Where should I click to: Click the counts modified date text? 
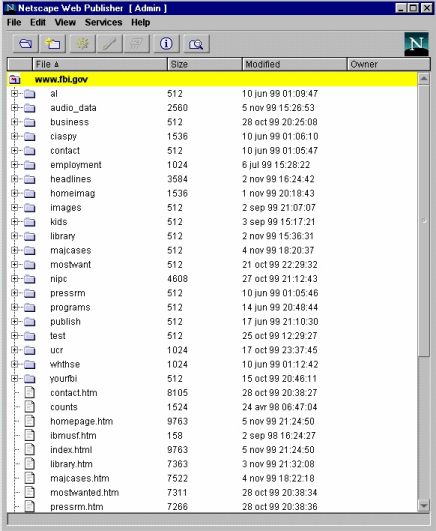279,407
